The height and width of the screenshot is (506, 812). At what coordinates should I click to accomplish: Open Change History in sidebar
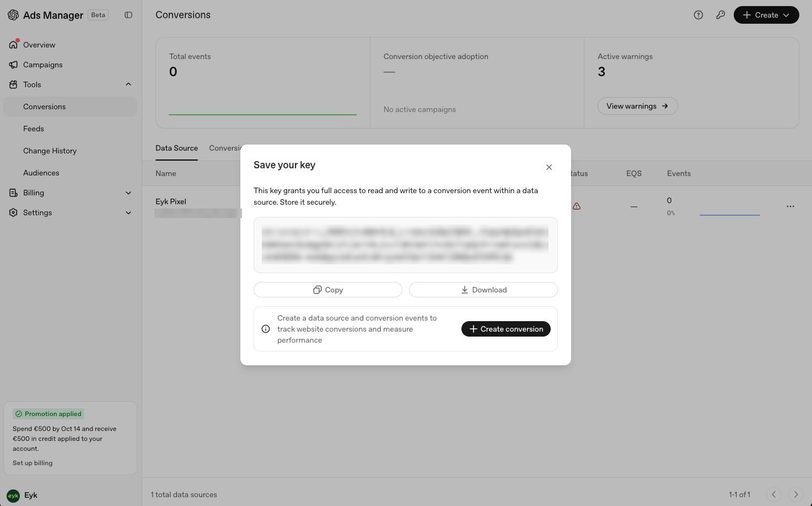[x=50, y=151]
